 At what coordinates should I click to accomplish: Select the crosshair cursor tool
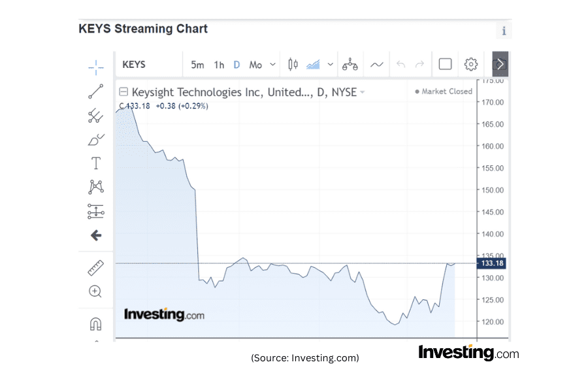tap(96, 67)
